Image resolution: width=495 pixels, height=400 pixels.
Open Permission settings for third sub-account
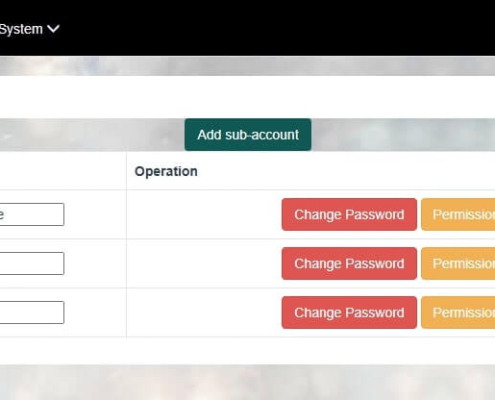click(458, 312)
